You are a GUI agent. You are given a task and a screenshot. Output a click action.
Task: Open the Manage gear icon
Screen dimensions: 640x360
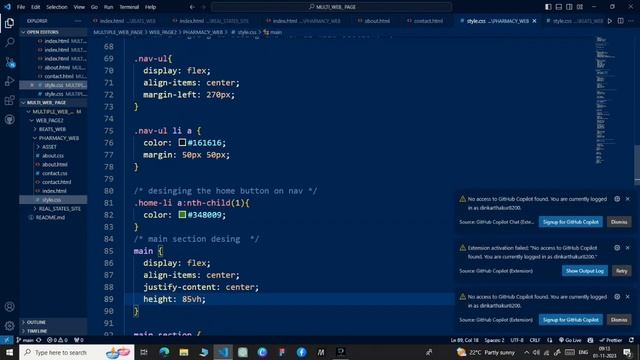coord(9,326)
